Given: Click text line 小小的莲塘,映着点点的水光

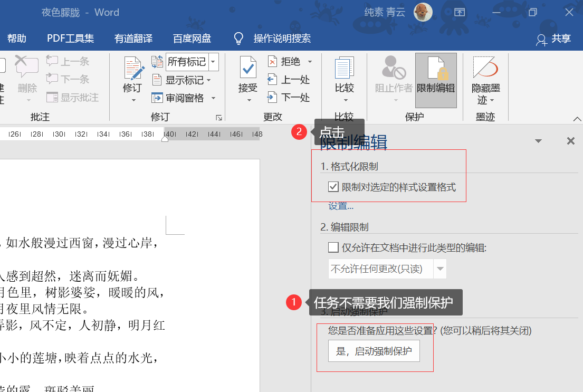Looking at the screenshot, I should coord(79,358).
